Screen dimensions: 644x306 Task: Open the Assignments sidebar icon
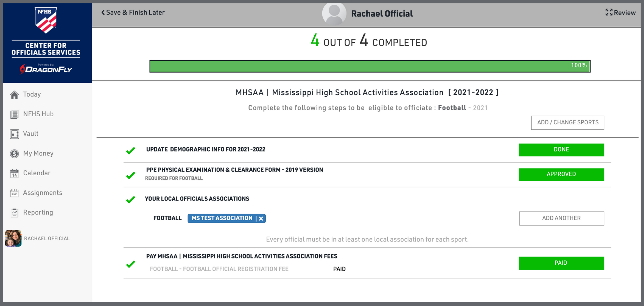tap(14, 193)
